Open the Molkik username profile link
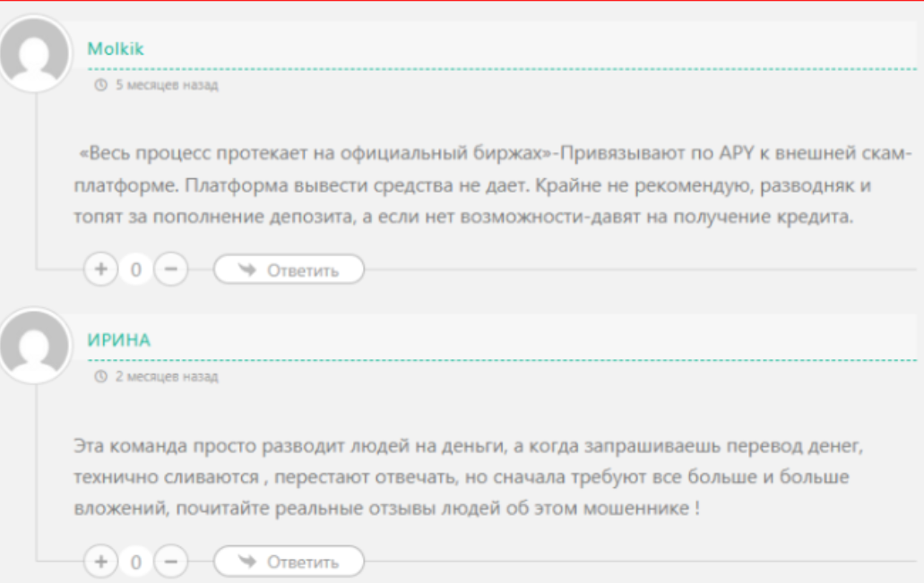The width and height of the screenshot is (924, 583). (x=116, y=49)
